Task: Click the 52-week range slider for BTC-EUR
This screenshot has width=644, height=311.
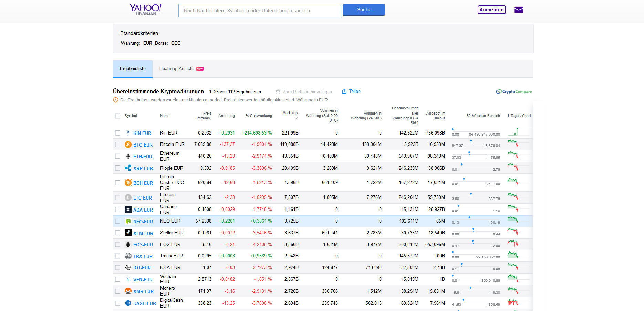Action: coord(476,142)
